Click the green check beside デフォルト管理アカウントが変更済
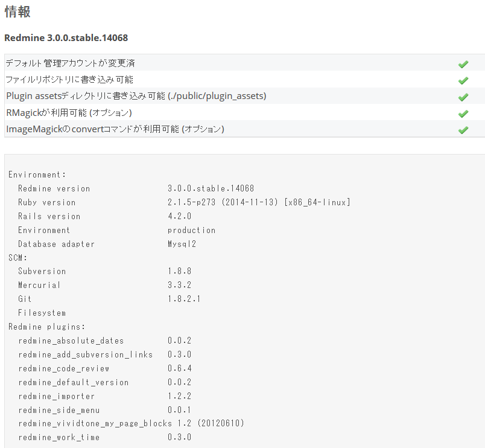Screen dimensions: 485x448 click(x=463, y=63)
